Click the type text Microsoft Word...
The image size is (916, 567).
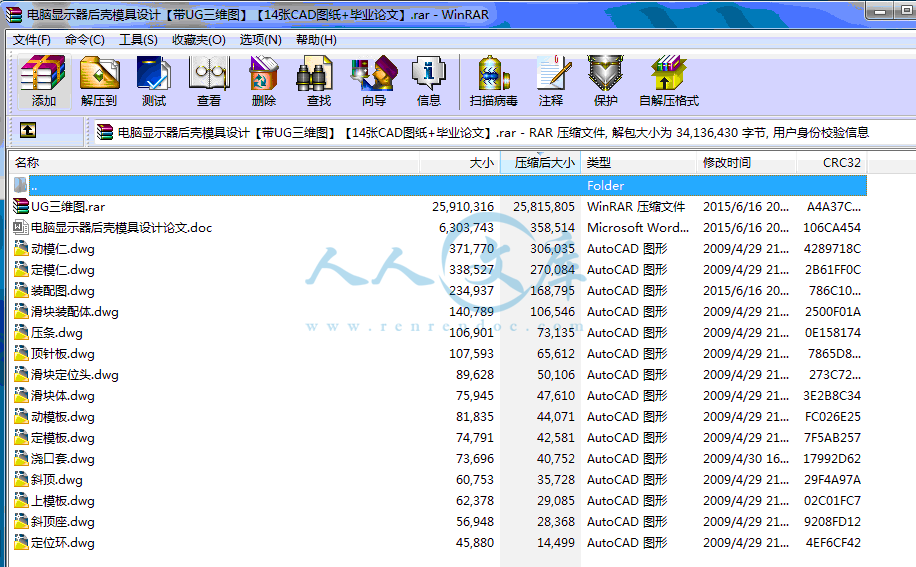click(x=638, y=227)
